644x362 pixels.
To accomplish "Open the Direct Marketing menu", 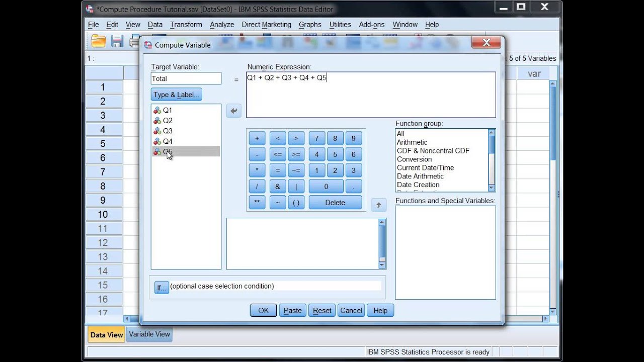I will (266, 24).
